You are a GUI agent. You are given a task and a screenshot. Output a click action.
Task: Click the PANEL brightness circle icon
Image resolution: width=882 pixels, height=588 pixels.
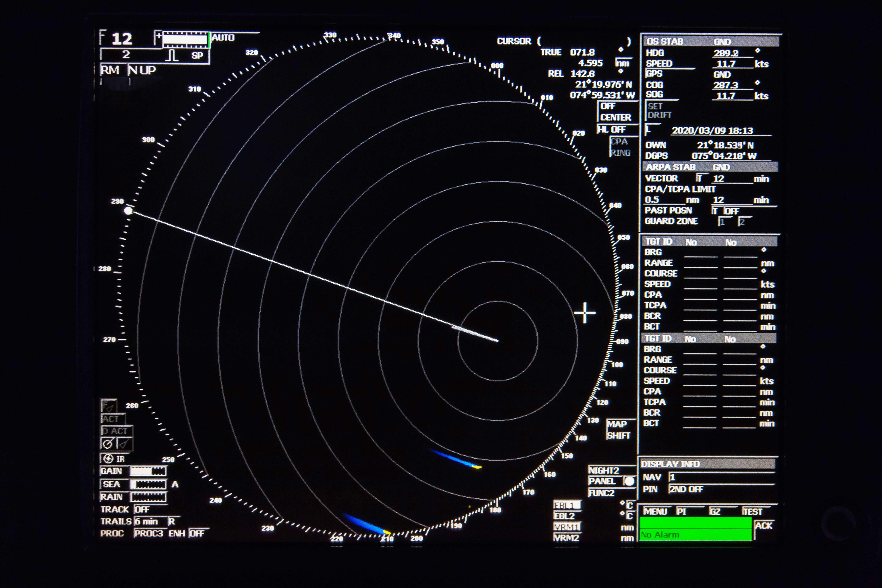[x=629, y=481]
